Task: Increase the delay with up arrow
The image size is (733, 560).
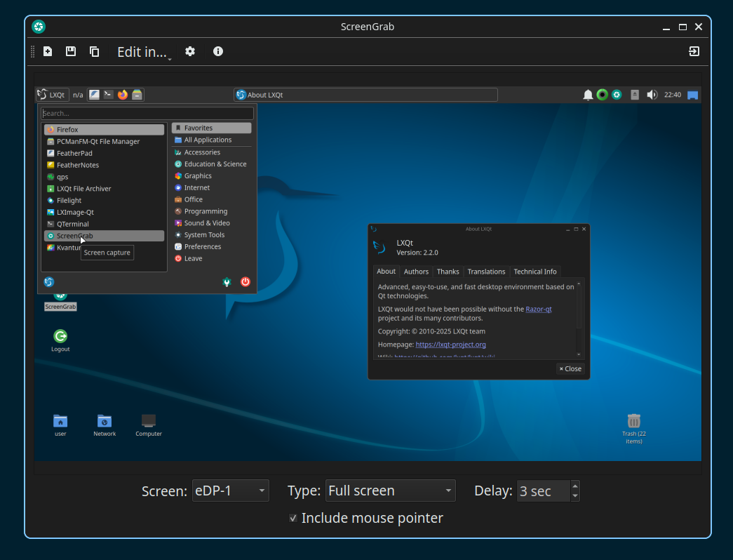Action: (x=575, y=486)
